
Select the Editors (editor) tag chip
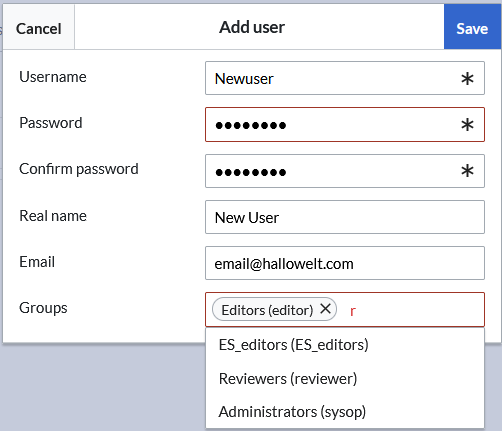tap(267, 310)
